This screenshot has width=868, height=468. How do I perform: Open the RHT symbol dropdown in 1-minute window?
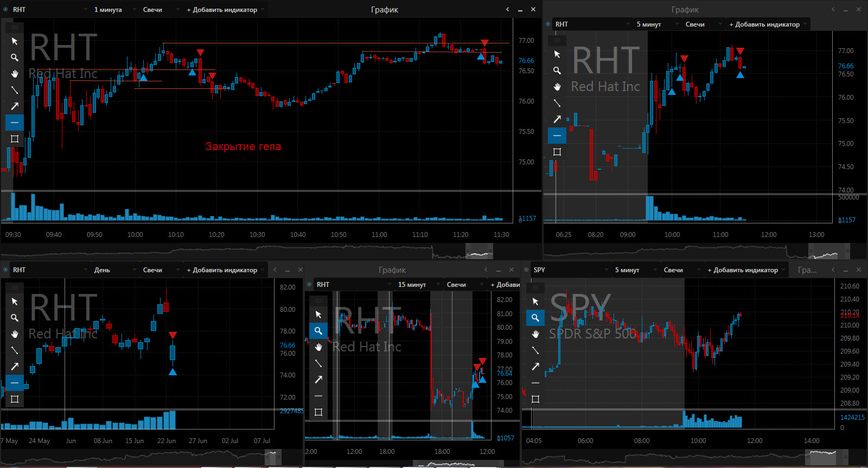click(x=50, y=9)
